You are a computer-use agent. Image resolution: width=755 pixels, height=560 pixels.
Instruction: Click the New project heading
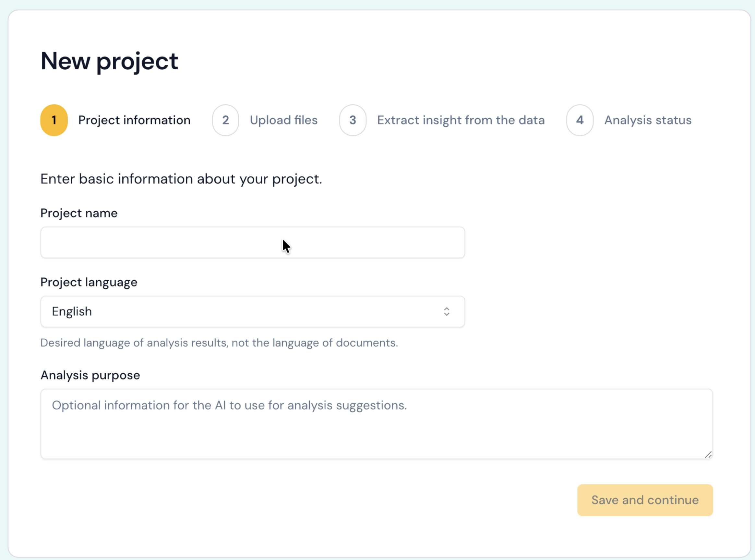coord(109,61)
